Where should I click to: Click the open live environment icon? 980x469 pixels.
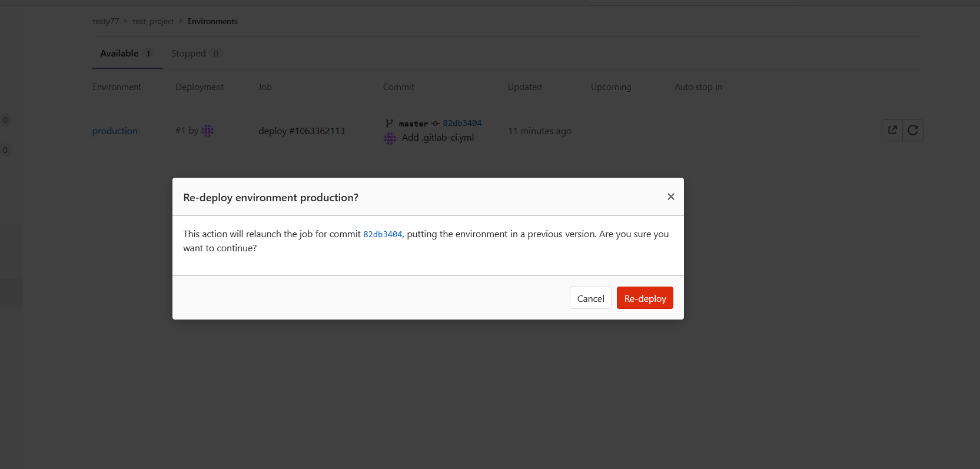tap(892, 130)
